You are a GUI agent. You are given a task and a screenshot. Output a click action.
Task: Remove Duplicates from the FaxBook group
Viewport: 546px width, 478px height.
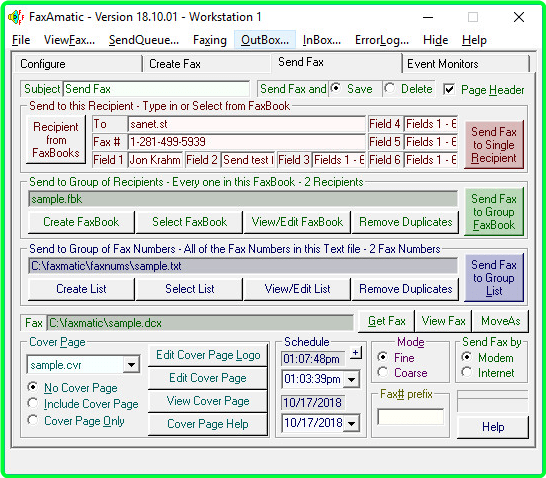click(x=405, y=222)
